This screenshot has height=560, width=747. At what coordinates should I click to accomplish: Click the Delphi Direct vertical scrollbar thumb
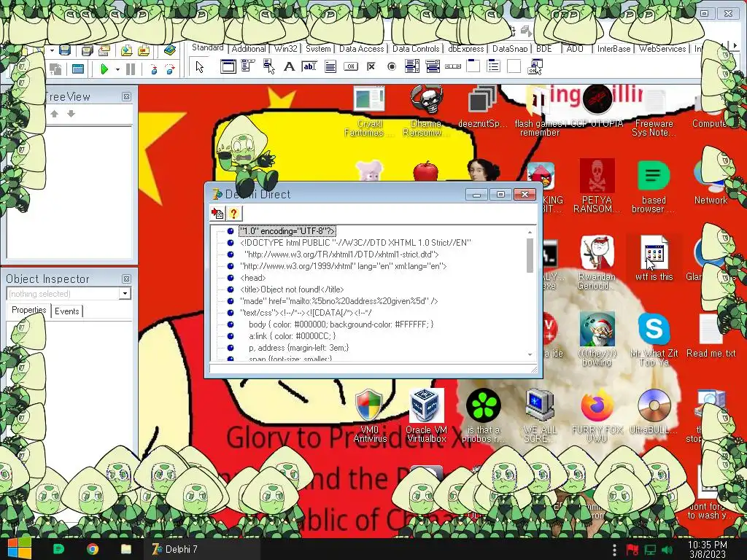530,255
